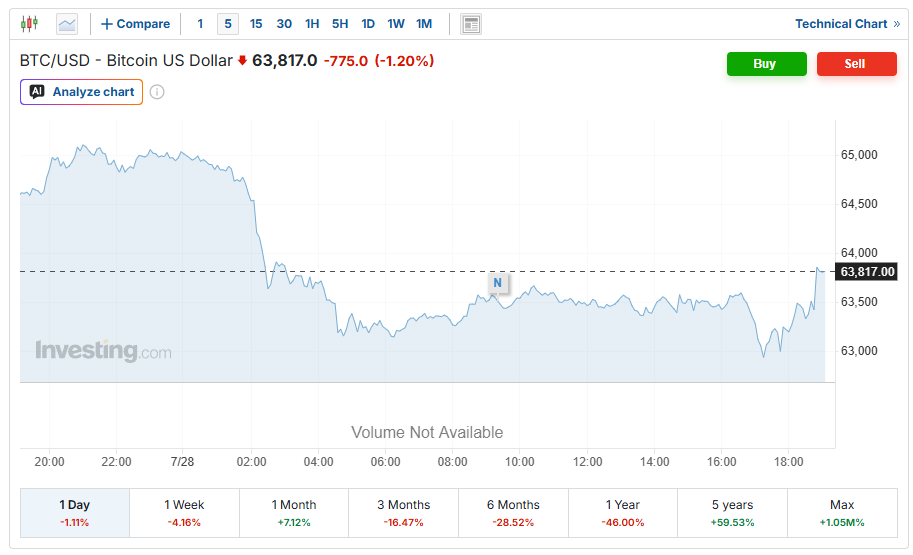Image resolution: width=913 pixels, height=555 pixels.
Task: Add a comparison with plus Compare
Action: (136, 24)
